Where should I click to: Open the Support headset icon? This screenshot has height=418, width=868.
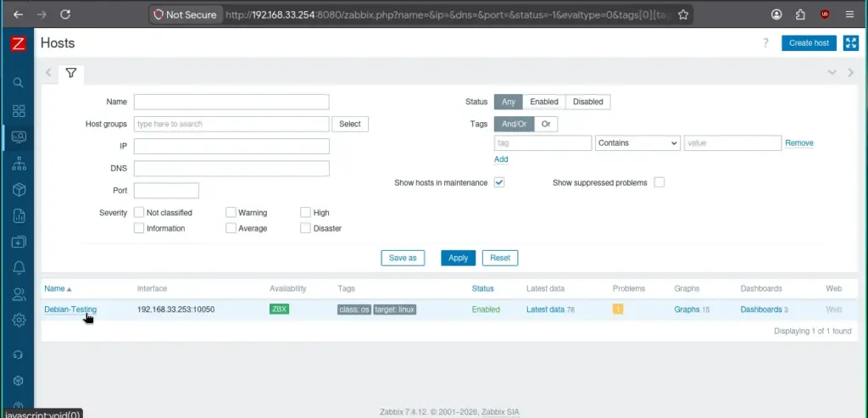tap(19, 354)
